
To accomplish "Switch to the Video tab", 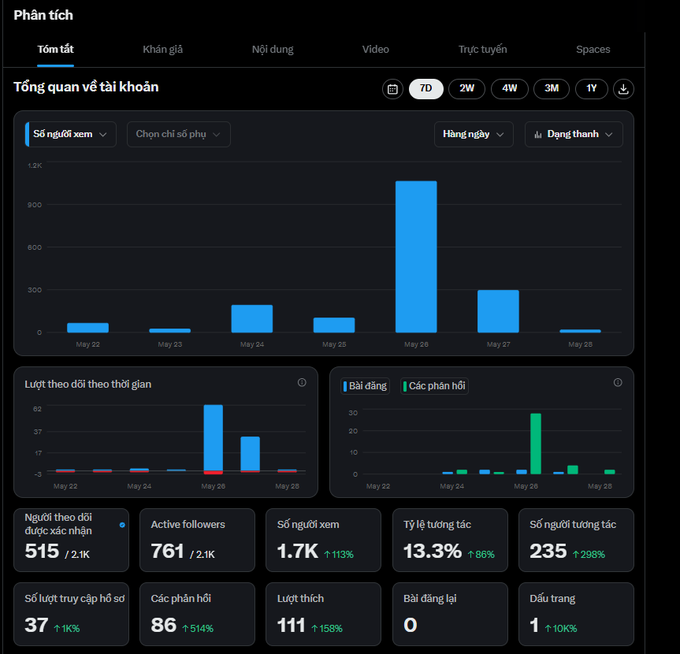I will (x=376, y=49).
